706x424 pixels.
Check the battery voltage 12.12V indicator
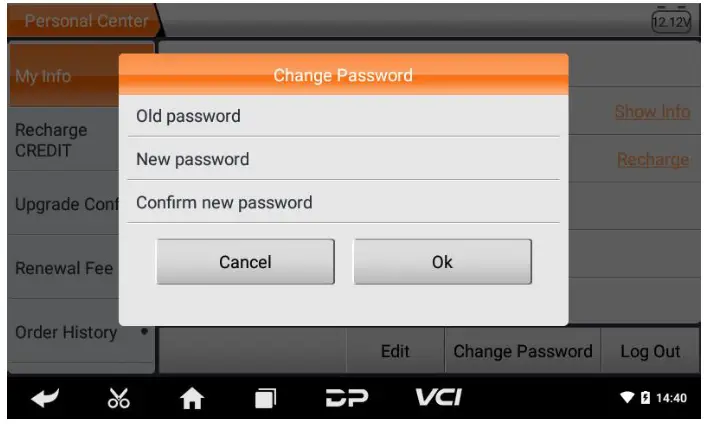pos(671,21)
